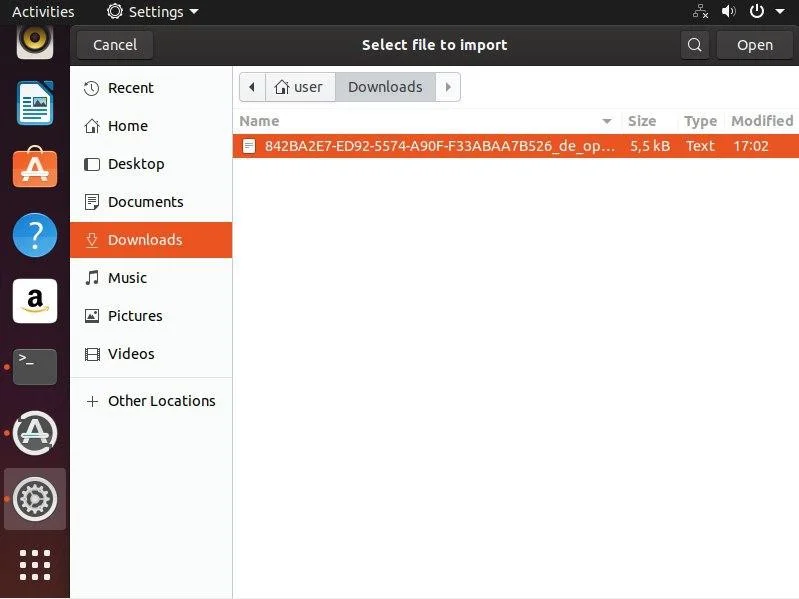This screenshot has width=799, height=599.
Task: Click the search magnifier icon in header
Action: (695, 44)
